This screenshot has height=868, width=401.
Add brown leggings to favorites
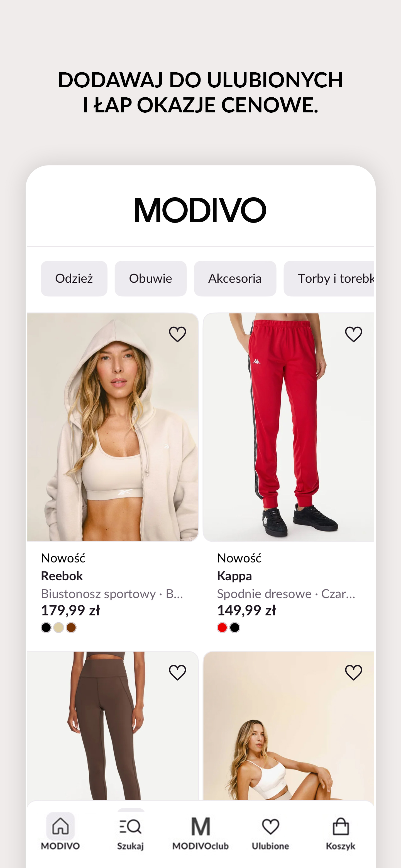pos(177,673)
